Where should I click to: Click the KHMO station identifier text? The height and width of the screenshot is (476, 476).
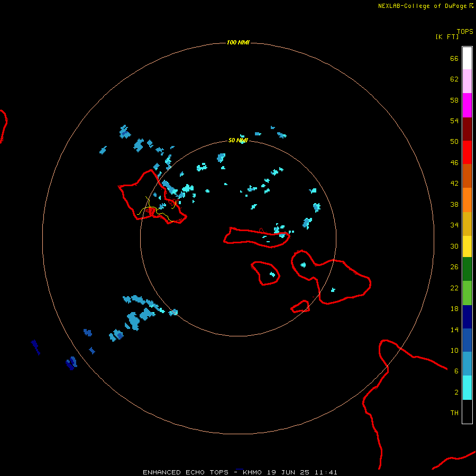tap(252, 472)
